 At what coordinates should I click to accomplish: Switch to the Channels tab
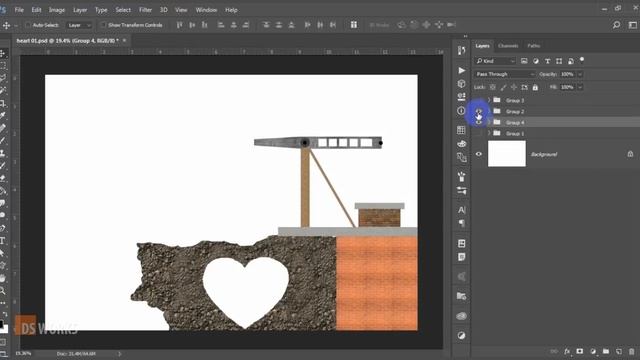point(508,46)
